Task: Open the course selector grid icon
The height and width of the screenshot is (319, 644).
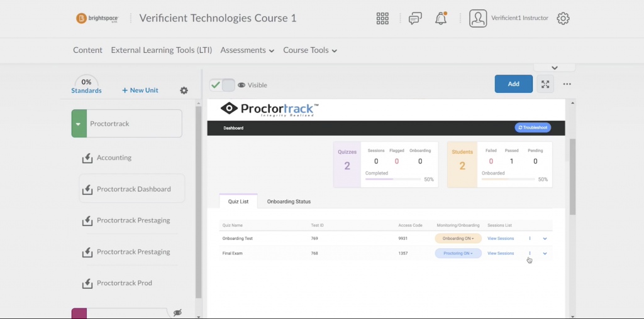Action: point(382,18)
